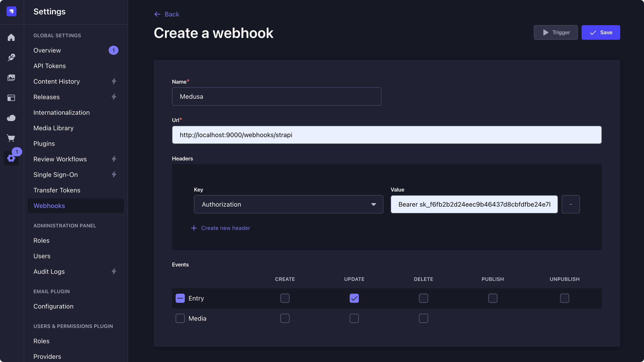644x362 pixels.
Task: Open the Home dashboard icon
Action: pos(11,37)
